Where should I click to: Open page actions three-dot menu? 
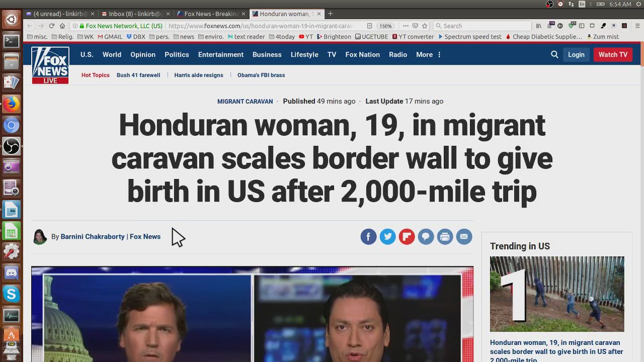coord(406,26)
